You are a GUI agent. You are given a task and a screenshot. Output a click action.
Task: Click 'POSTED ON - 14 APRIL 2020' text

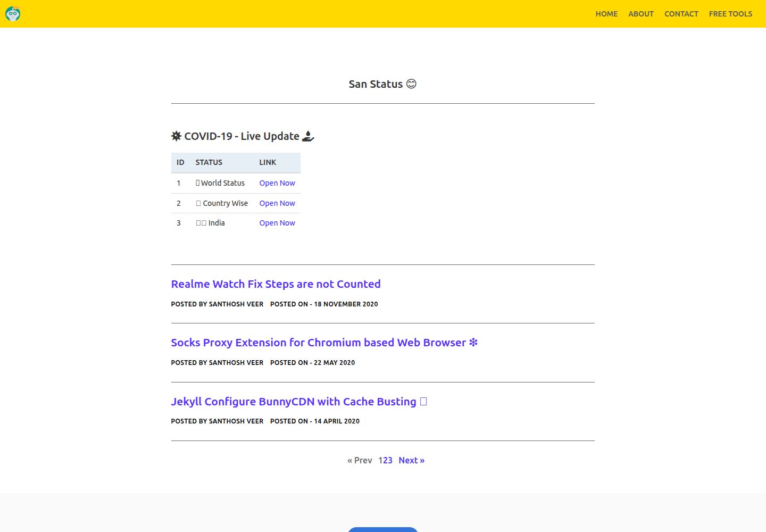(315, 421)
